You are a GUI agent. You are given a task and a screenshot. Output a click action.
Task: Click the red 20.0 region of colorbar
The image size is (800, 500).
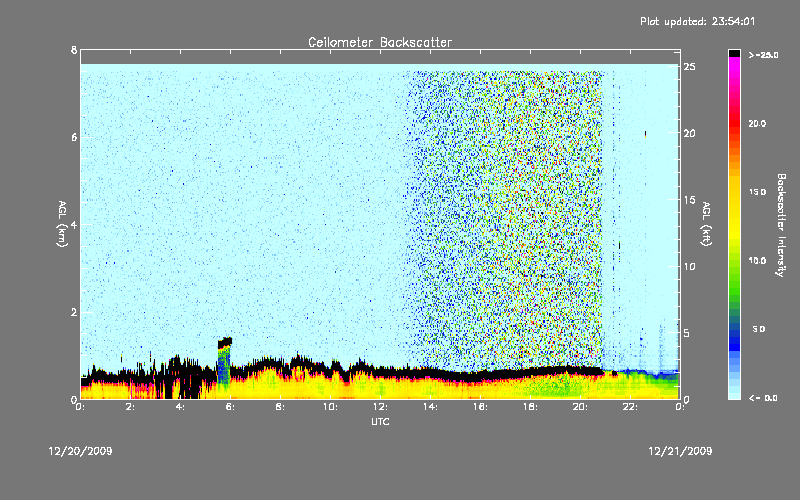[x=734, y=122]
